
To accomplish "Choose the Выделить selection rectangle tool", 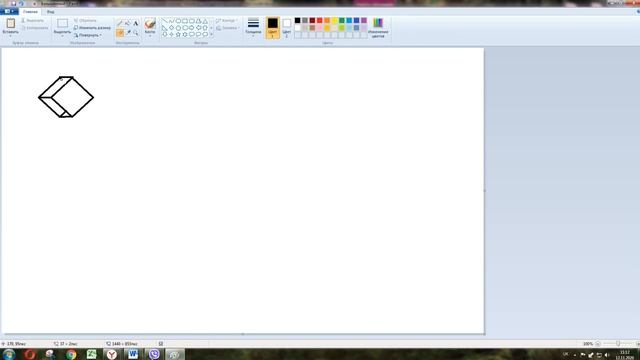I will click(62, 23).
